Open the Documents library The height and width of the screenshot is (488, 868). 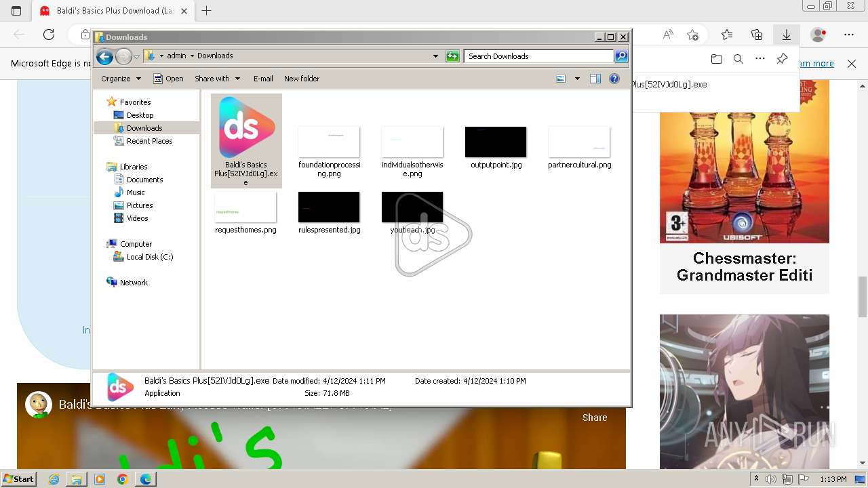pos(144,180)
